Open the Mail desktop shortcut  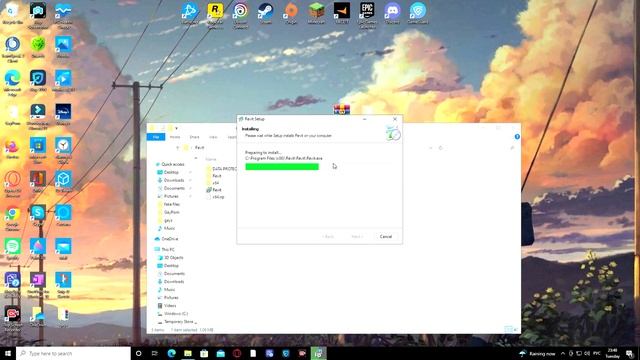63,249
